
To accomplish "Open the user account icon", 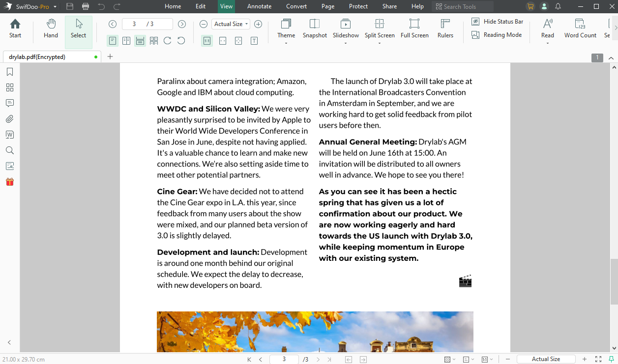I will point(544,6).
